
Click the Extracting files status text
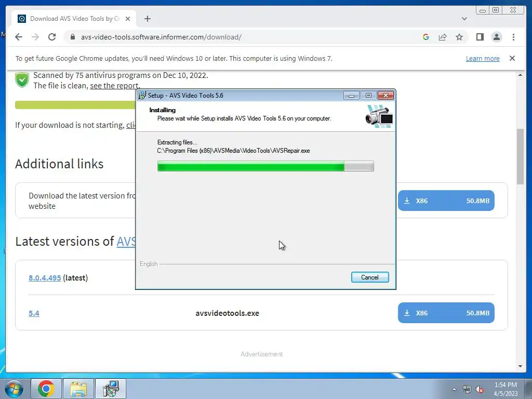[177, 142]
